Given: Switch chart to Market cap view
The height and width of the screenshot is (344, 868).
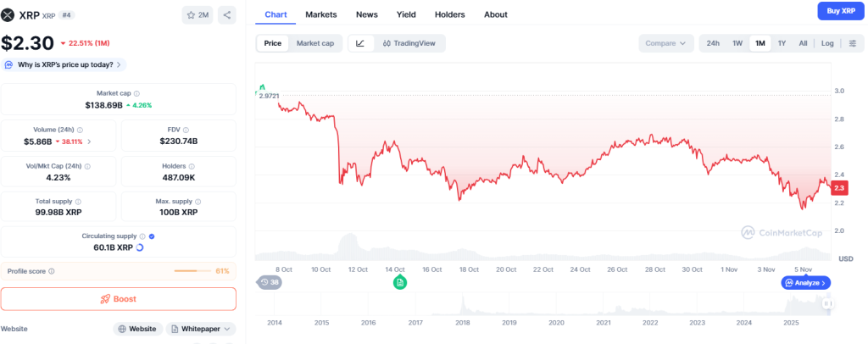Looking at the screenshot, I should (x=314, y=43).
